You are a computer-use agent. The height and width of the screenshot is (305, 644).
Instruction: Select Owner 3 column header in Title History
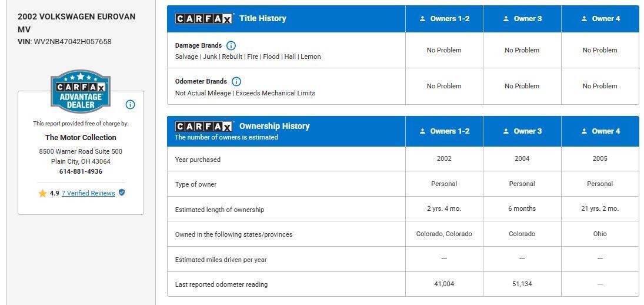coord(522,18)
